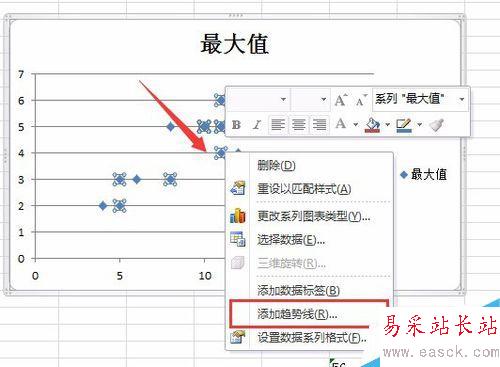
Task: Open the chart element selector 系列 "最大值"
Action: click(x=420, y=99)
